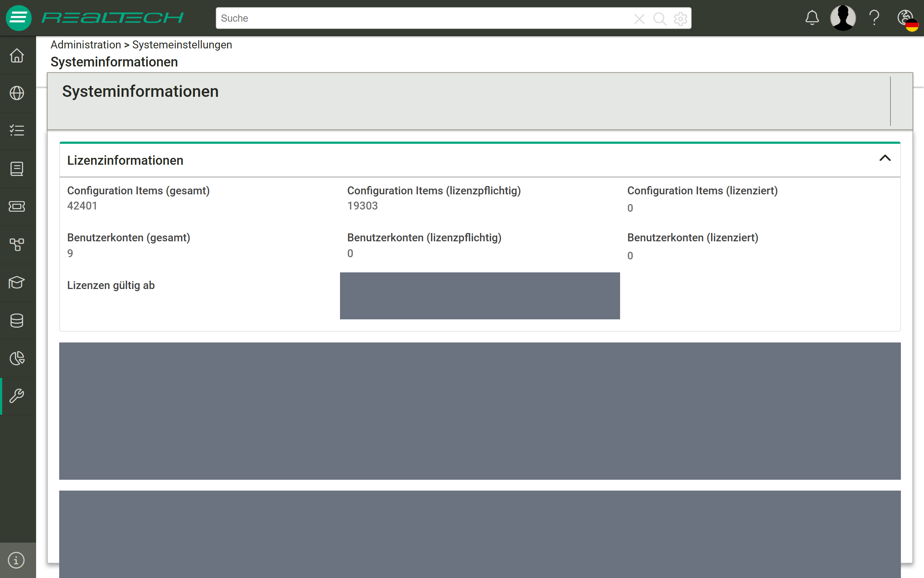Click the Benutzerkonten (lizenzpflichtig) label

pyautogui.click(x=424, y=237)
